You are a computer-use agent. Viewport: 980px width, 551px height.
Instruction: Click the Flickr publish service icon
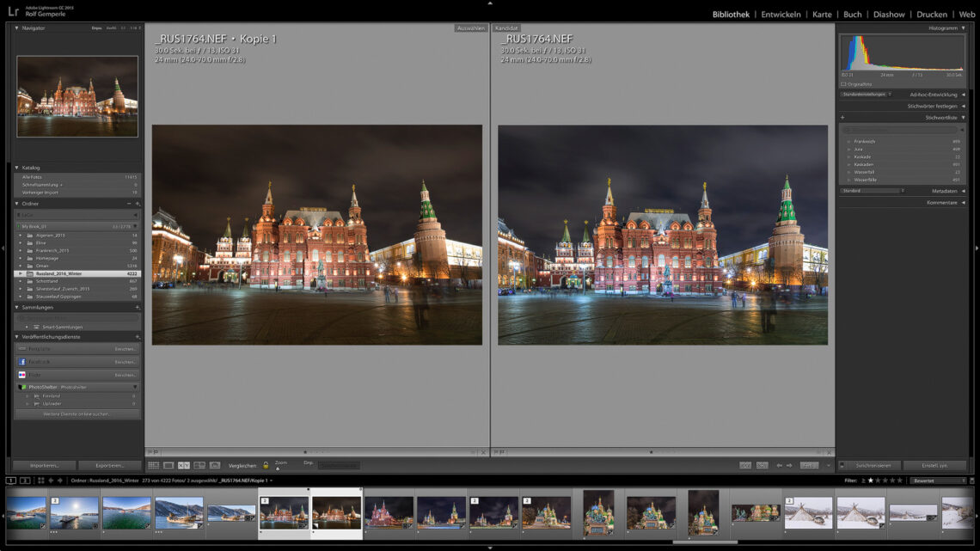(x=22, y=375)
